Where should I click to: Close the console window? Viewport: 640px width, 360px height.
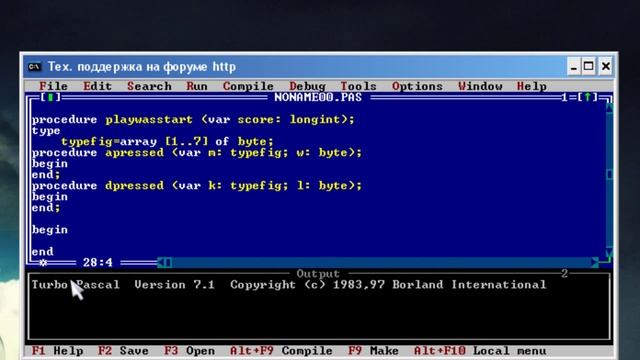tap(606, 67)
